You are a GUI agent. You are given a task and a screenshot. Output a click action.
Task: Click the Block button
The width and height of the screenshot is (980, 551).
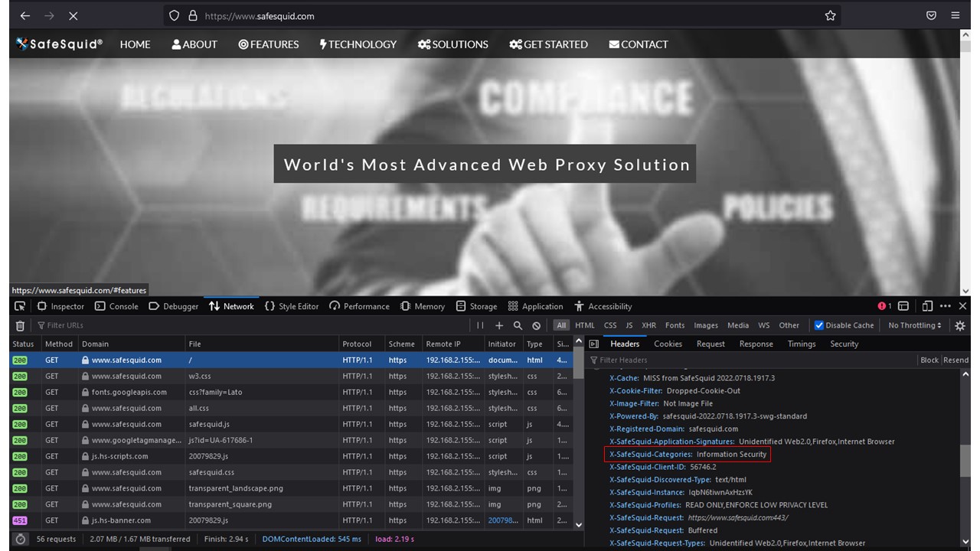pyautogui.click(x=929, y=360)
